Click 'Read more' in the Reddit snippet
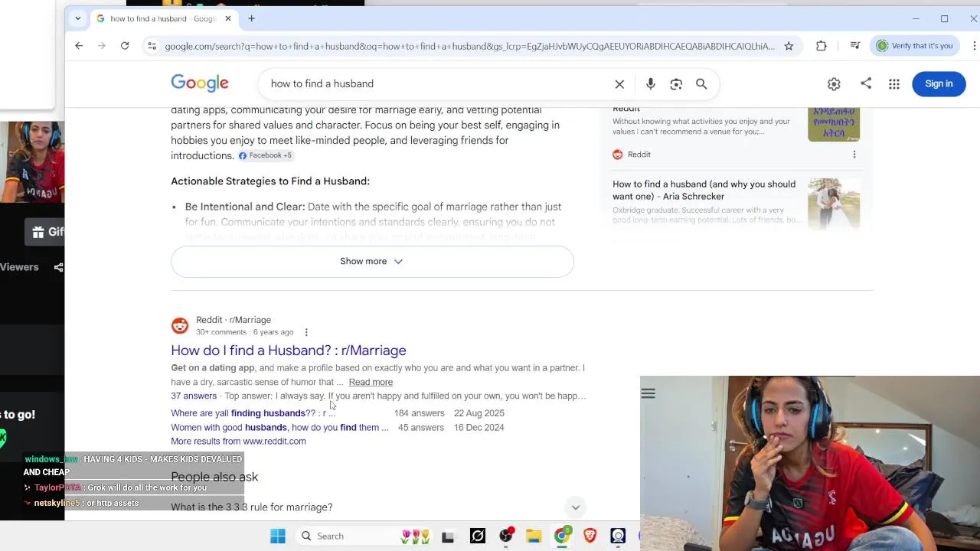The image size is (980, 551). [x=371, y=382]
